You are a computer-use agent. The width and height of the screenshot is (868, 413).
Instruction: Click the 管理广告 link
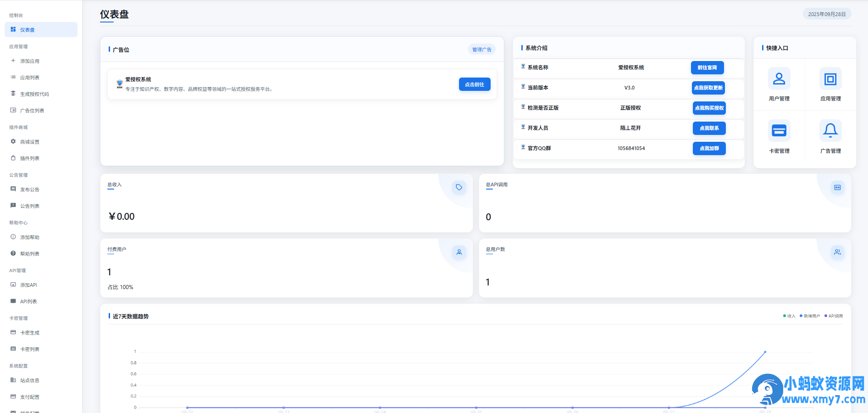(x=481, y=50)
